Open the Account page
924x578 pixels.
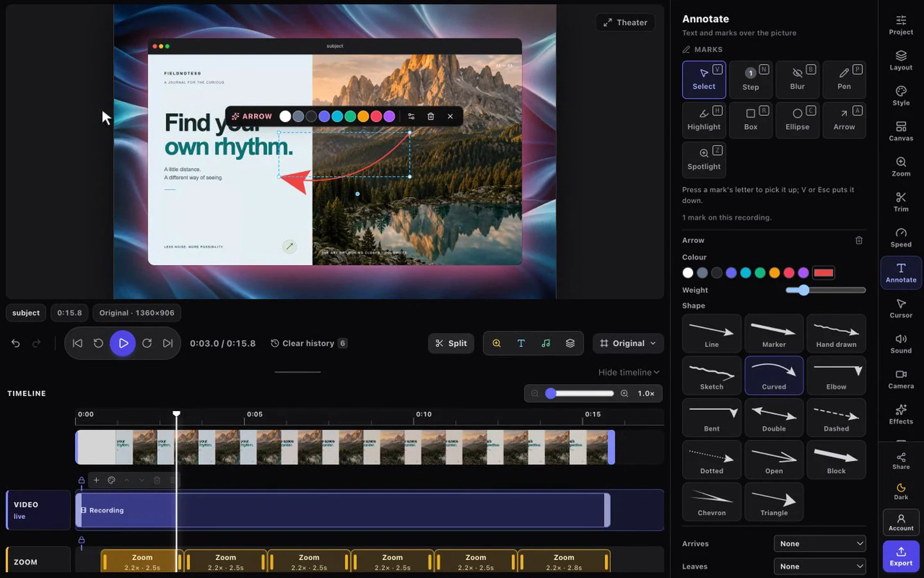pyautogui.click(x=901, y=522)
